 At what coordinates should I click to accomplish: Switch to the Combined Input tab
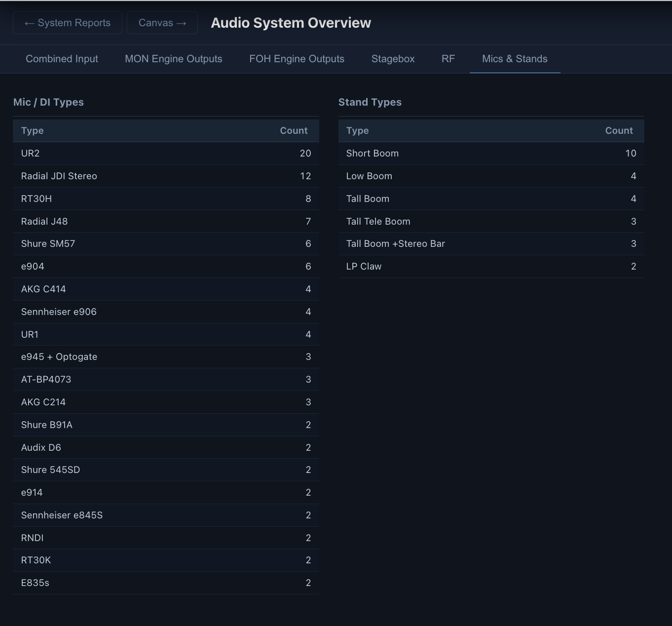tap(62, 59)
